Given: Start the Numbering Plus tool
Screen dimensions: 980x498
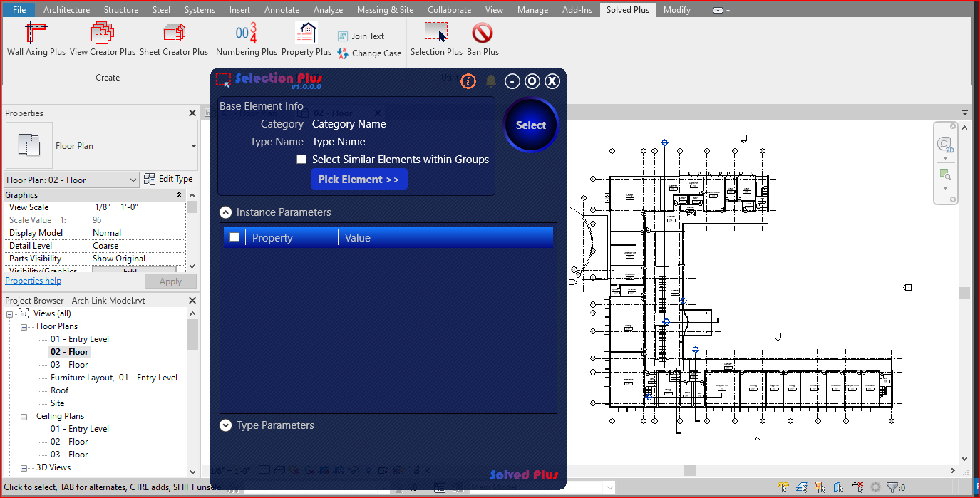Looking at the screenshot, I should coord(247,39).
